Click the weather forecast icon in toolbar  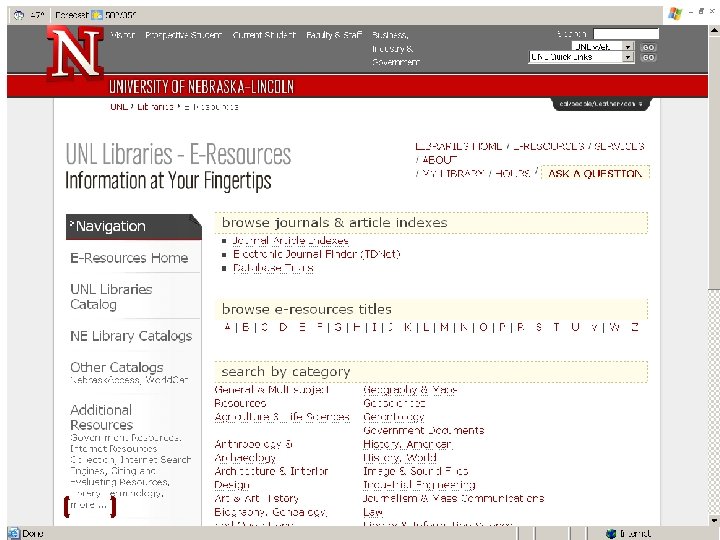[x=96, y=15]
